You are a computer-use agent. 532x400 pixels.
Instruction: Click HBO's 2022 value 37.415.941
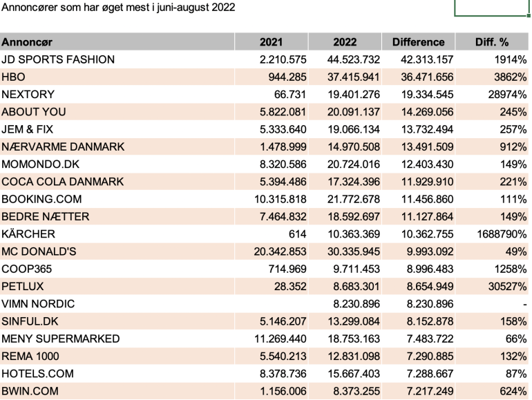pos(354,77)
